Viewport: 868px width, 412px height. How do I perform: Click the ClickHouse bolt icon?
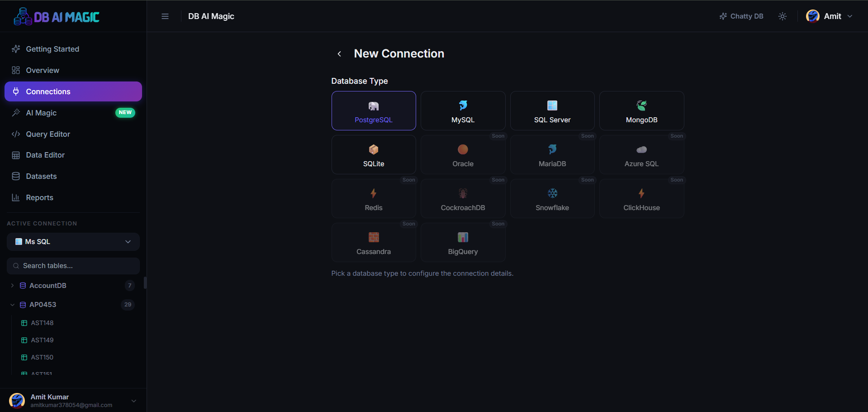[642, 193]
